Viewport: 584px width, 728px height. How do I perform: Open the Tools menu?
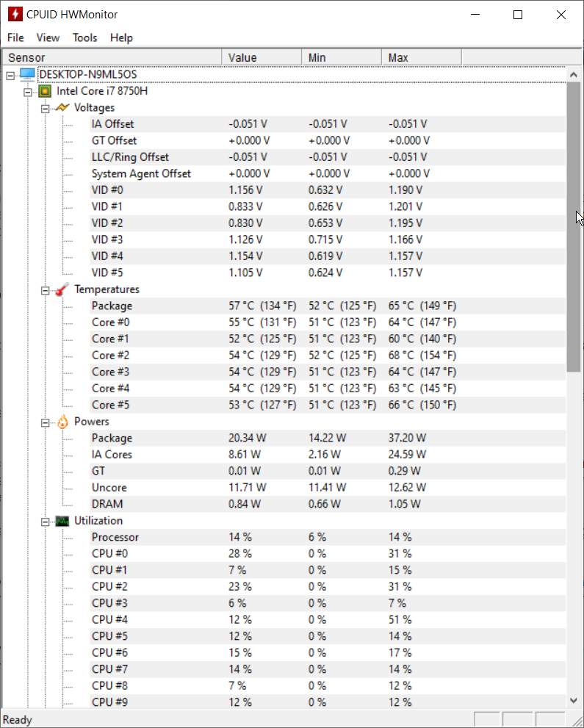[84, 37]
